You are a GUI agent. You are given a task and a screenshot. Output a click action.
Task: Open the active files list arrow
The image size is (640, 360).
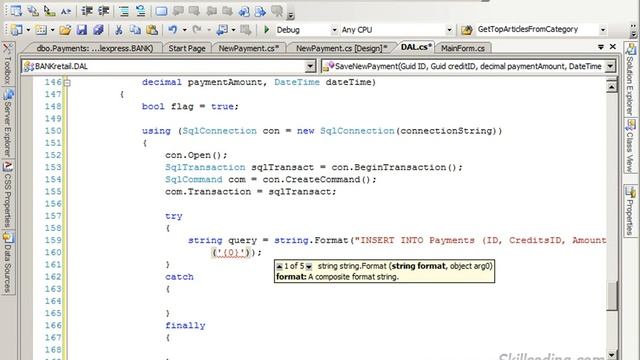coord(601,47)
